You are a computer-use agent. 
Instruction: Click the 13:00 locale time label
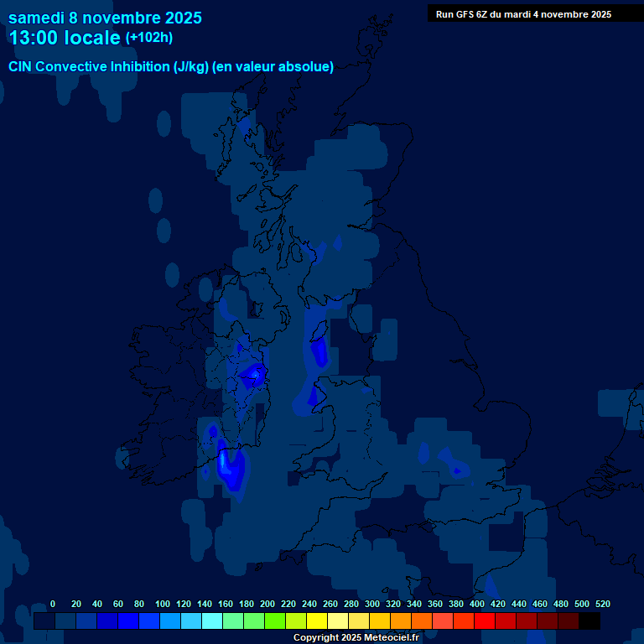click(65, 38)
